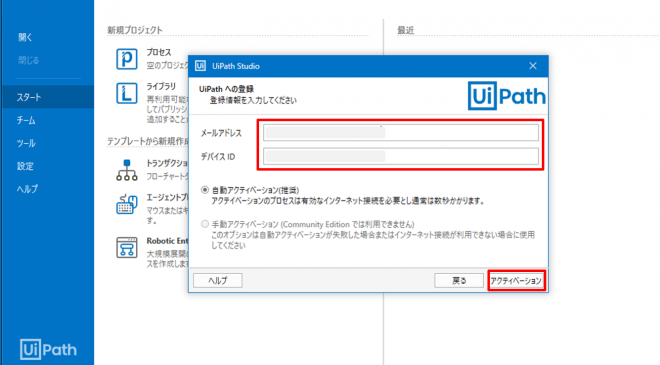Click the UiPath logo in sidebar bottom
This screenshot has width=660, height=365.
click(x=48, y=349)
